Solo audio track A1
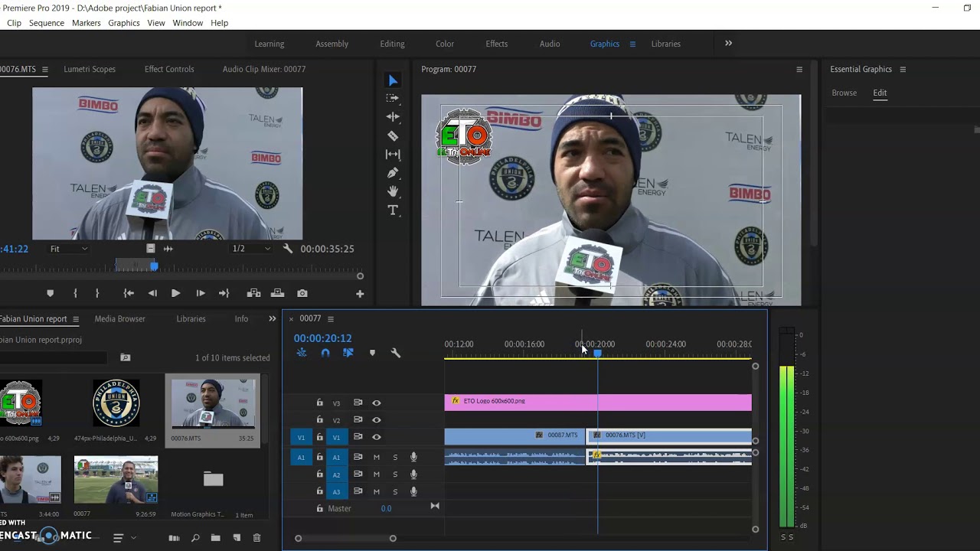Image resolution: width=980 pixels, height=551 pixels. click(395, 457)
